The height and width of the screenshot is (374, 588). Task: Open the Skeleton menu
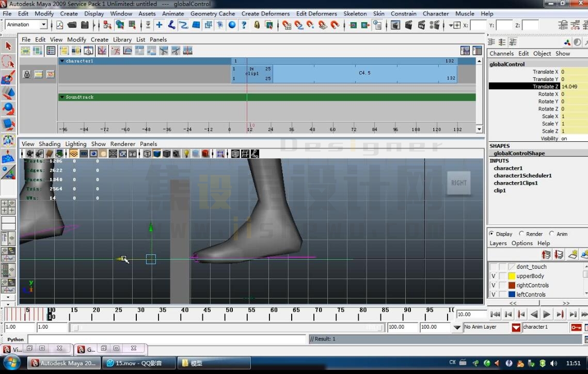click(x=355, y=13)
